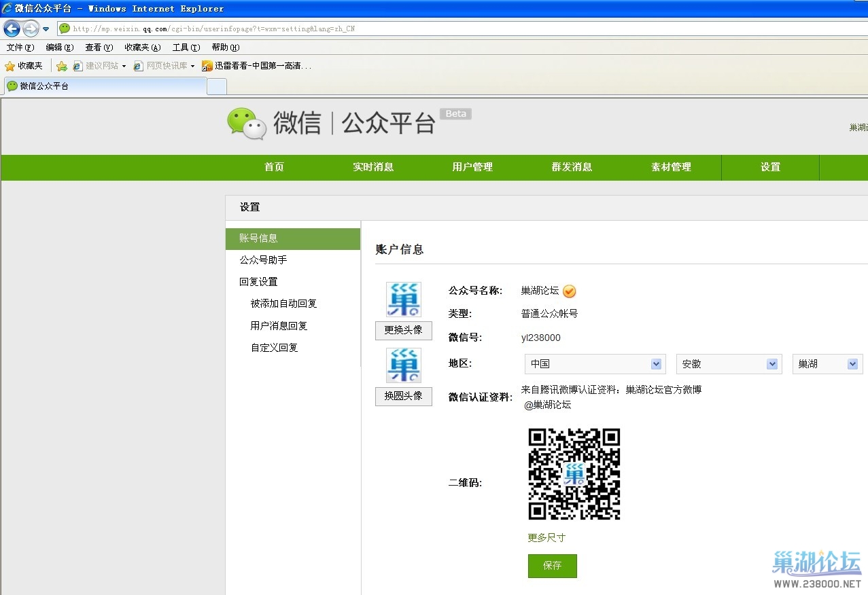868x595 pixels.
Task: Switch to 素材管理 navigation tab
Action: (671, 167)
